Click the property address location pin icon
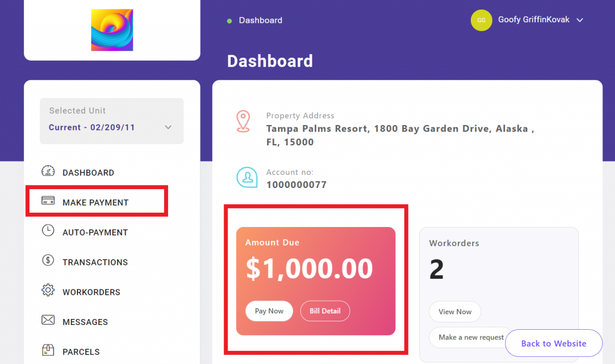The height and width of the screenshot is (364, 615). tap(243, 121)
